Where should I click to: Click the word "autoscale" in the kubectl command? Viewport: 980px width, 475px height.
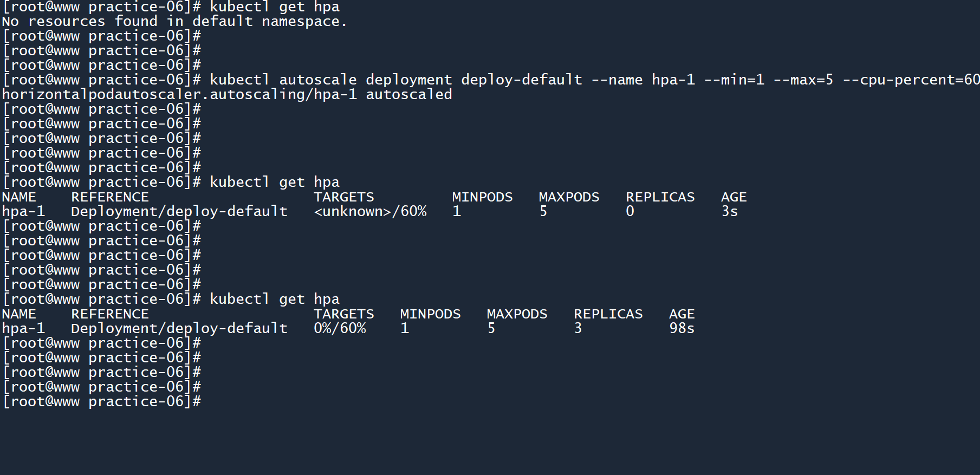[317, 80]
